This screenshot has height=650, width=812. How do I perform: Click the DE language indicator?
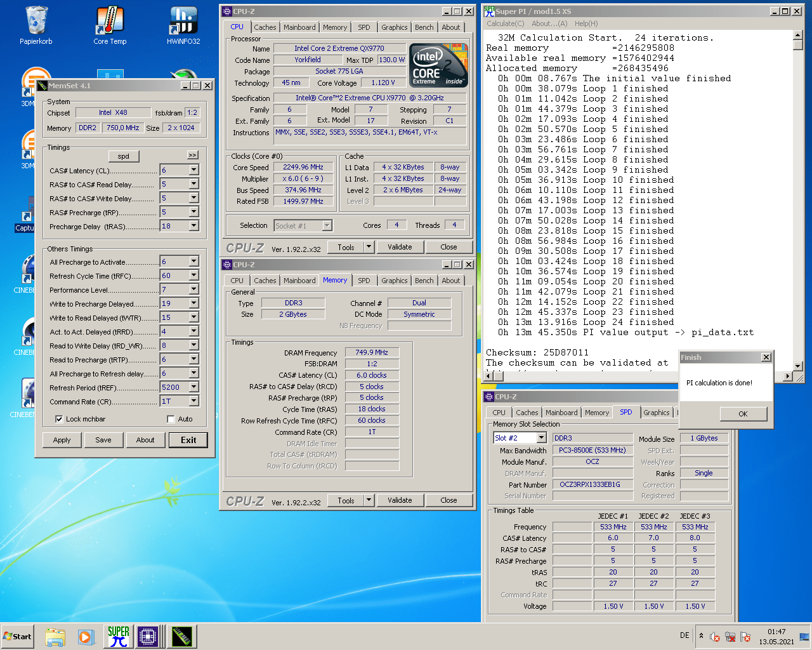[684, 635]
